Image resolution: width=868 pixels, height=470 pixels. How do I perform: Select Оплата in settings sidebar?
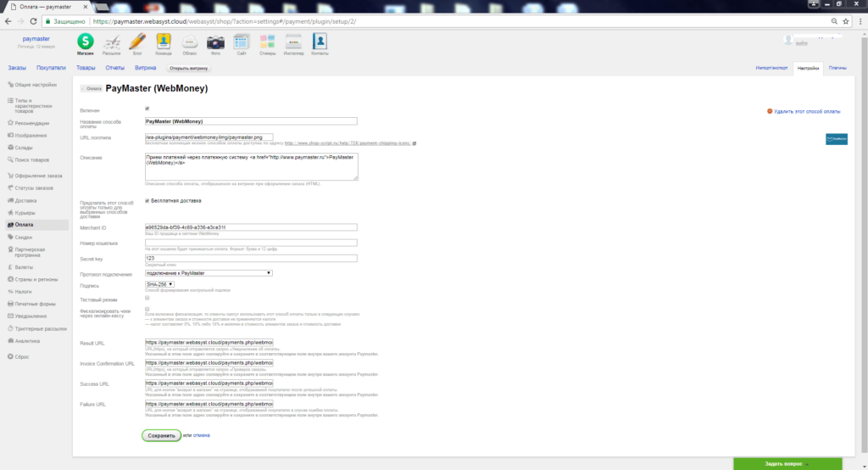[36, 225]
